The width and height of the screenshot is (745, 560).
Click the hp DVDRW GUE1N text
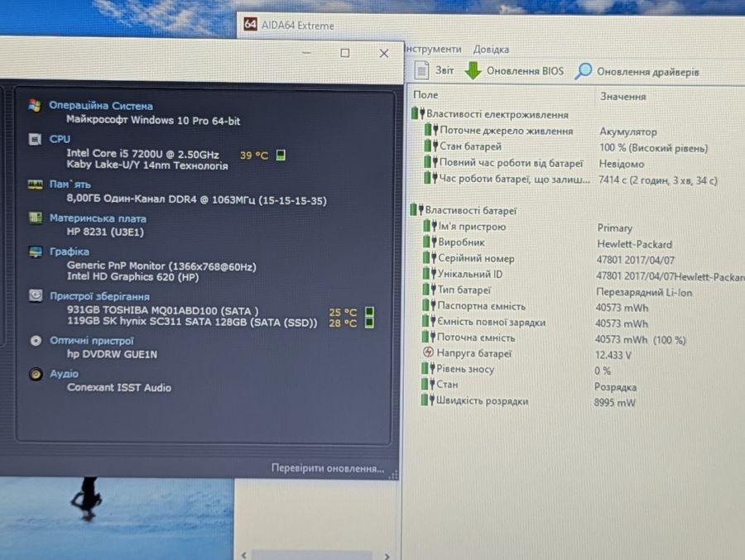tap(112, 354)
